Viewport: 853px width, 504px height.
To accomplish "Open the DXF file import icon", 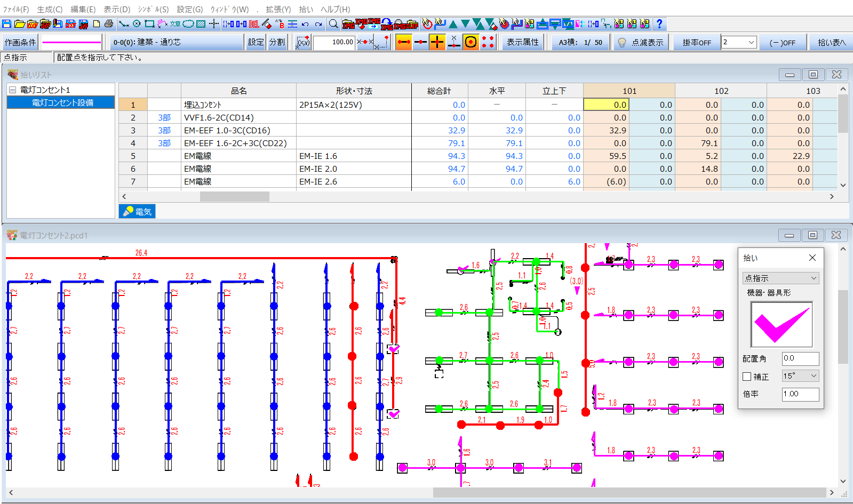I will (32, 24).
